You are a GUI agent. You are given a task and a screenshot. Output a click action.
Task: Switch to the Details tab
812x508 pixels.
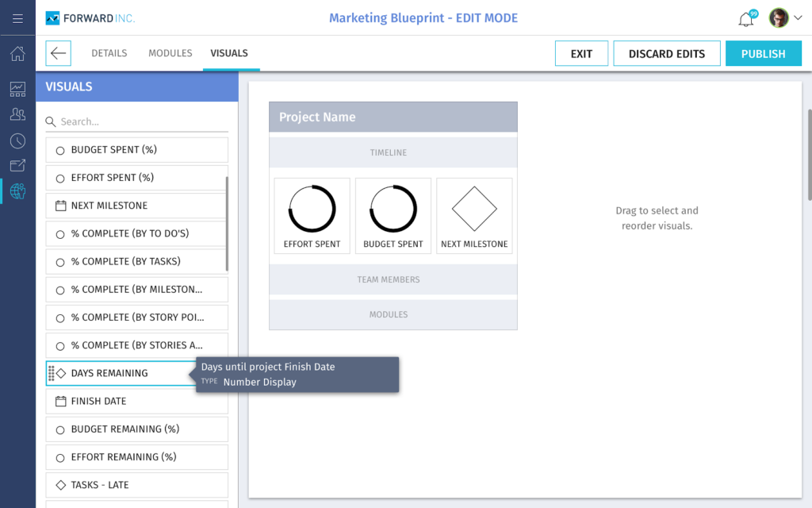click(109, 53)
